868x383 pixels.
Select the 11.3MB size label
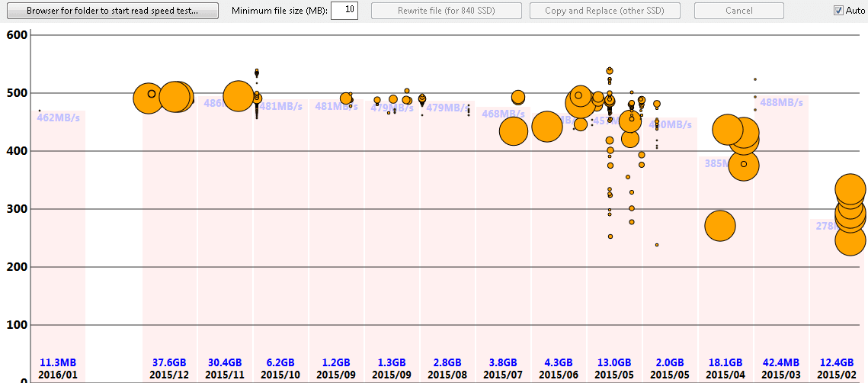click(58, 363)
